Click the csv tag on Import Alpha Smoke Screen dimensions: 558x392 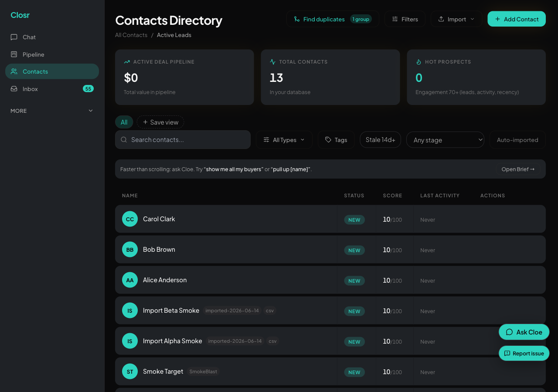272,341
